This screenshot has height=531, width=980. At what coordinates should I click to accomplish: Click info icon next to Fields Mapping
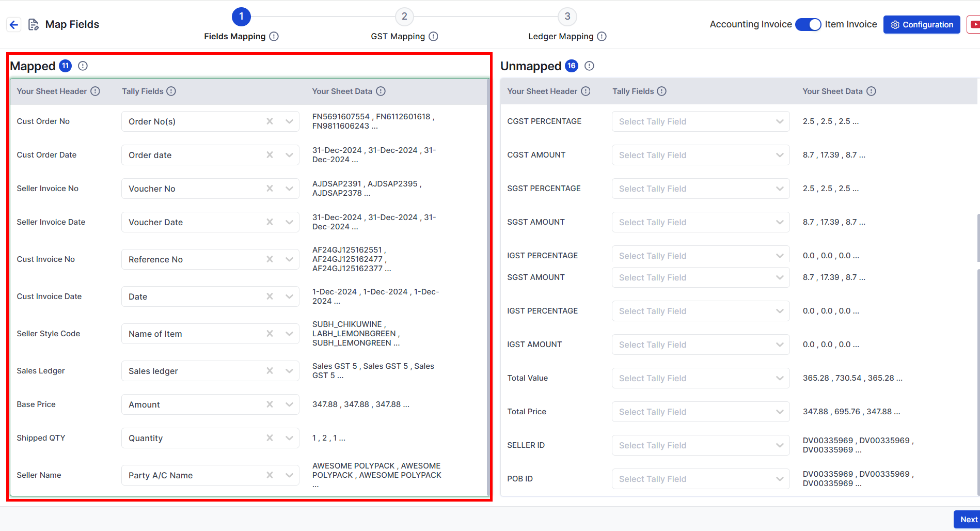point(274,36)
